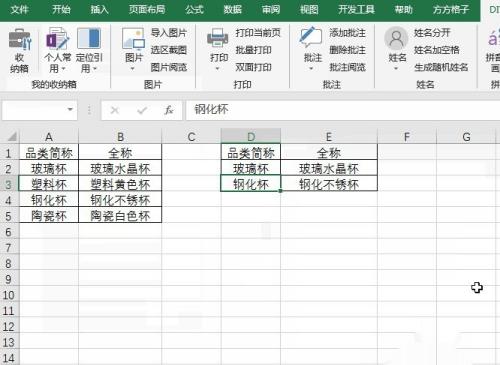
Task: Switch to the 数据 tab
Action: point(232,9)
